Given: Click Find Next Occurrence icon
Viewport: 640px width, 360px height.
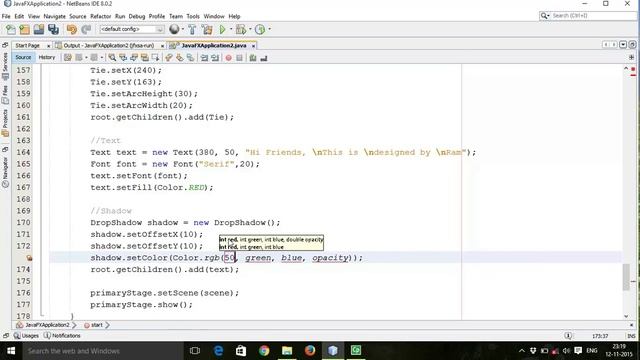Looking at the screenshot, I should (x=134, y=58).
